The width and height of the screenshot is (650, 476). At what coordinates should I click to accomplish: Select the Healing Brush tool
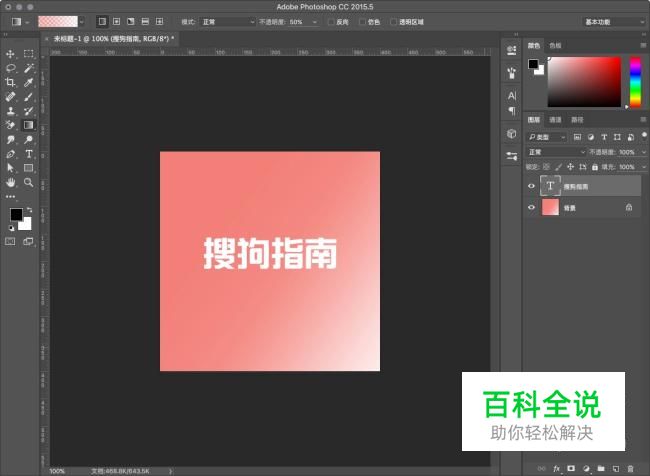[x=10, y=97]
